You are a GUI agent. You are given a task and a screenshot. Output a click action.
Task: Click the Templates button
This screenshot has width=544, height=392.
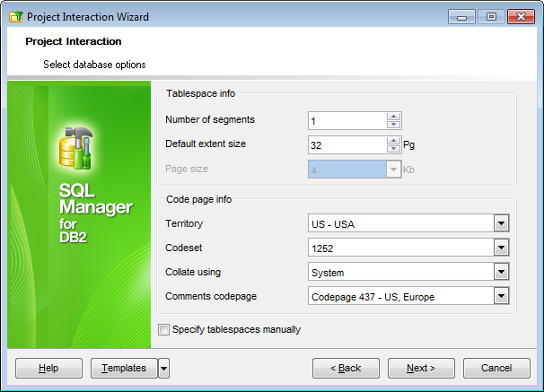[x=124, y=368]
